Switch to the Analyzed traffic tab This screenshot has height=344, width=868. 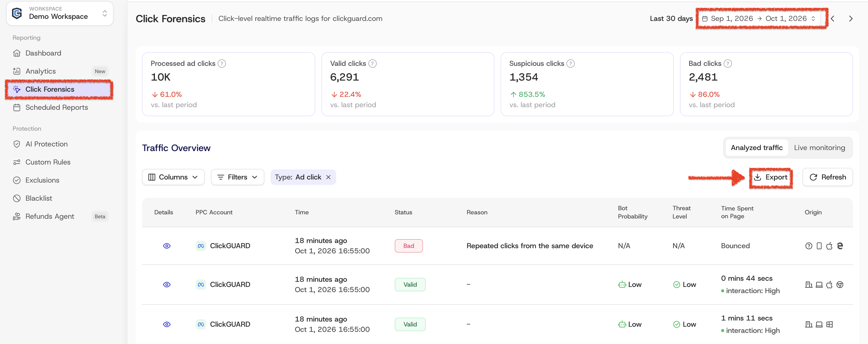click(756, 148)
